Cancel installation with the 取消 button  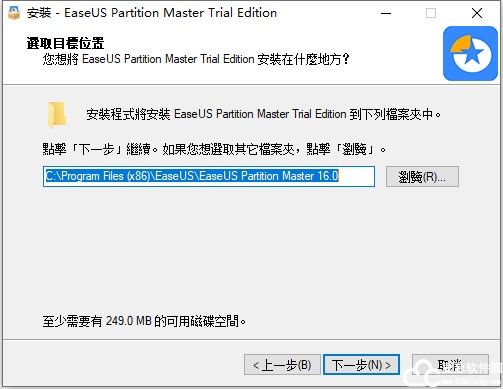[450, 365]
